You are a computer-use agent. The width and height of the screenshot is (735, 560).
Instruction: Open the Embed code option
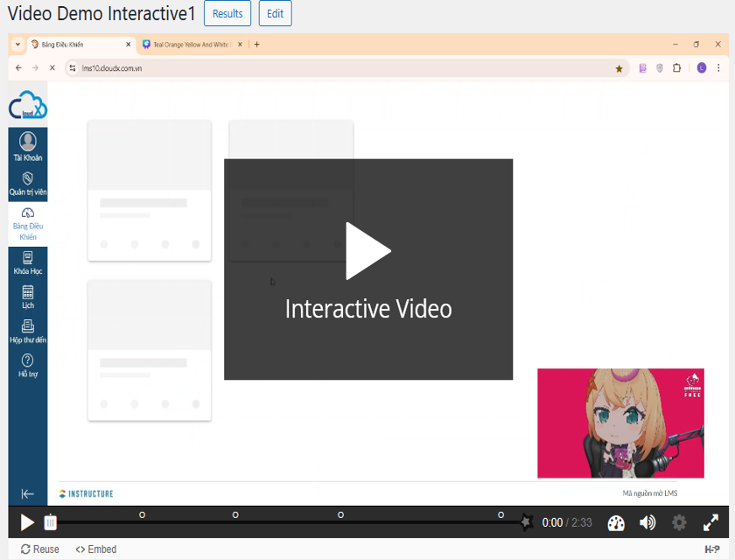click(x=96, y=549)
